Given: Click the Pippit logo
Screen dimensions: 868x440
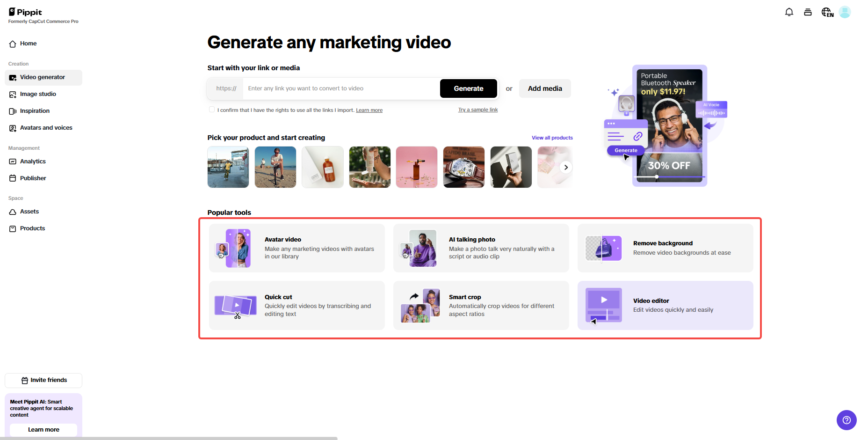Looking at the screenshot, I should coord(25,12).
